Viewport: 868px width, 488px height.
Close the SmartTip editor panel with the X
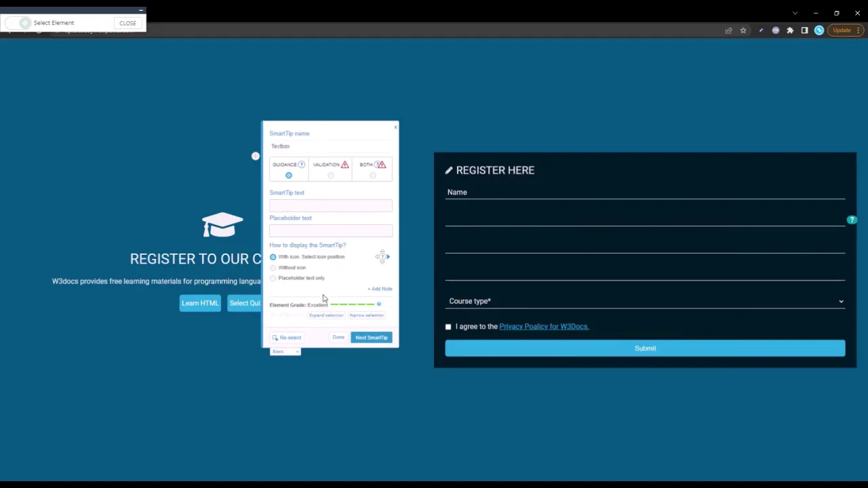(x=395, y=127)
